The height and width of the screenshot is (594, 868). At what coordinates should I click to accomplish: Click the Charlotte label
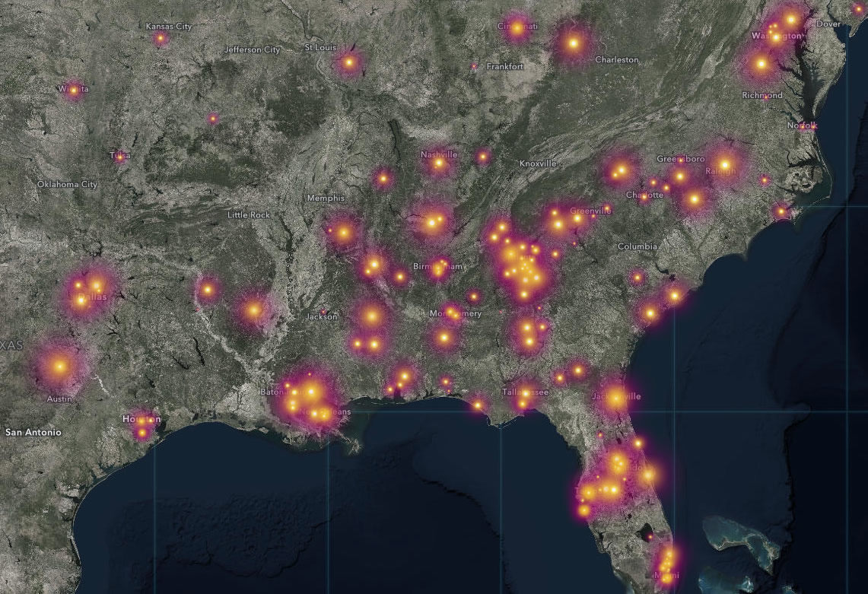point(644,195)
